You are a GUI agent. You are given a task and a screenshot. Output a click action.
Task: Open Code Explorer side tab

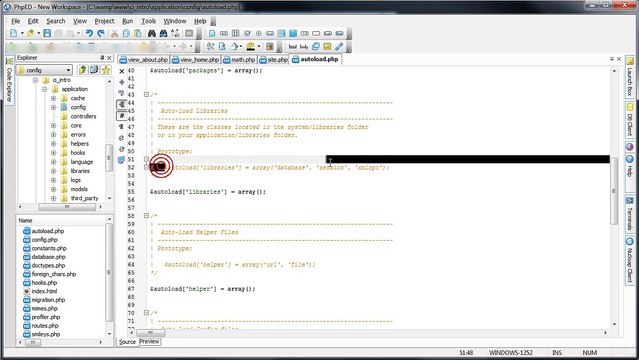[x=9, y=81]
